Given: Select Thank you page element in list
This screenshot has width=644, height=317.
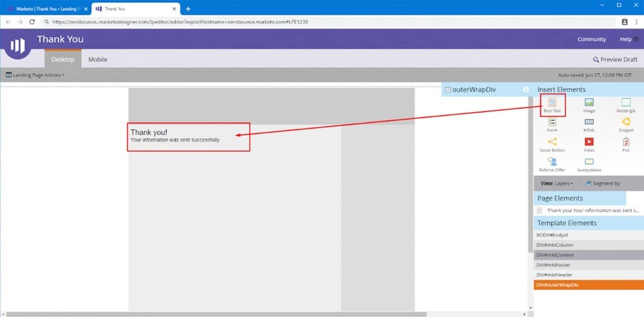Looking at the screenshot, I should (x=589, y=210).
